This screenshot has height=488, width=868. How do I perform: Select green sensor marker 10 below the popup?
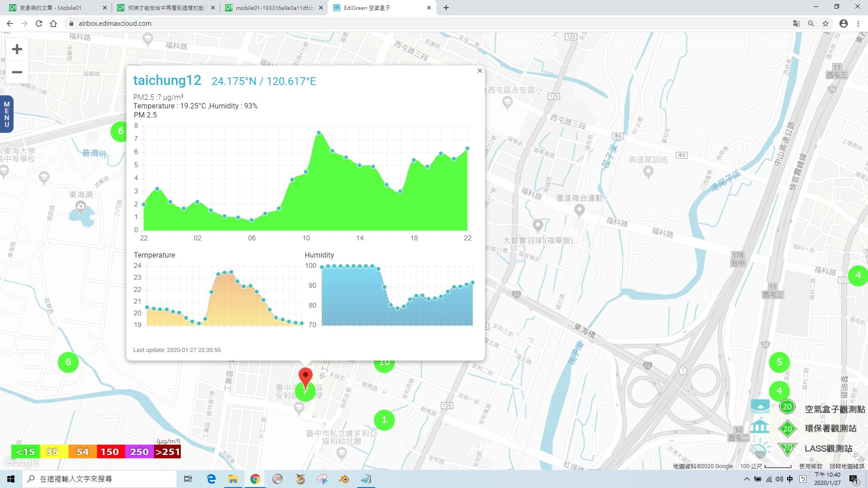[384, 365]
